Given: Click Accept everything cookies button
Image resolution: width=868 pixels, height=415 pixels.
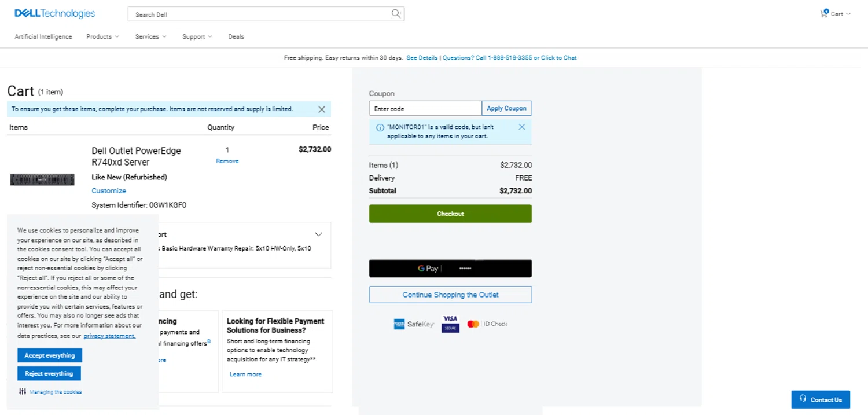Looking at the screenshot, I should pos(50,355).
